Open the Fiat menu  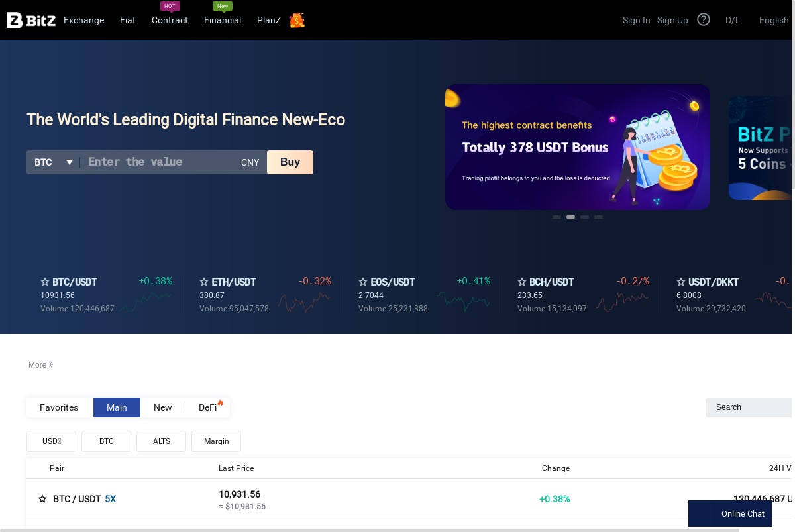click(128, 20)
